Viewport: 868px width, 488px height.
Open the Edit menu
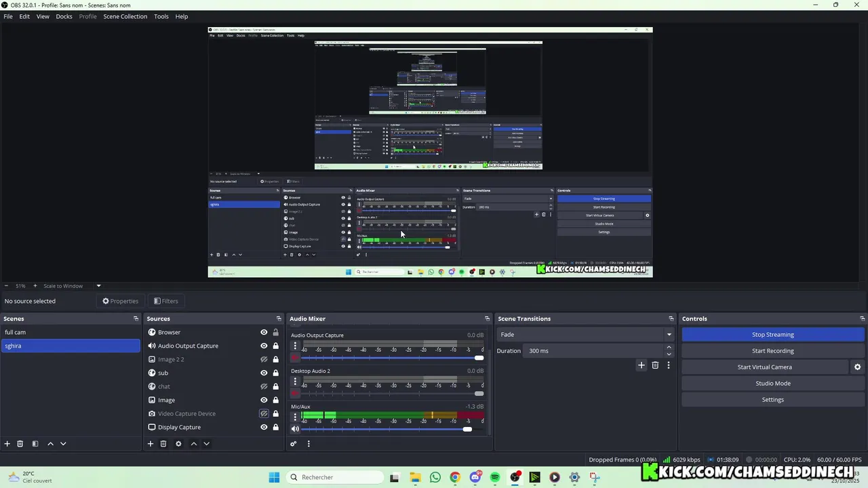(24, 16)
